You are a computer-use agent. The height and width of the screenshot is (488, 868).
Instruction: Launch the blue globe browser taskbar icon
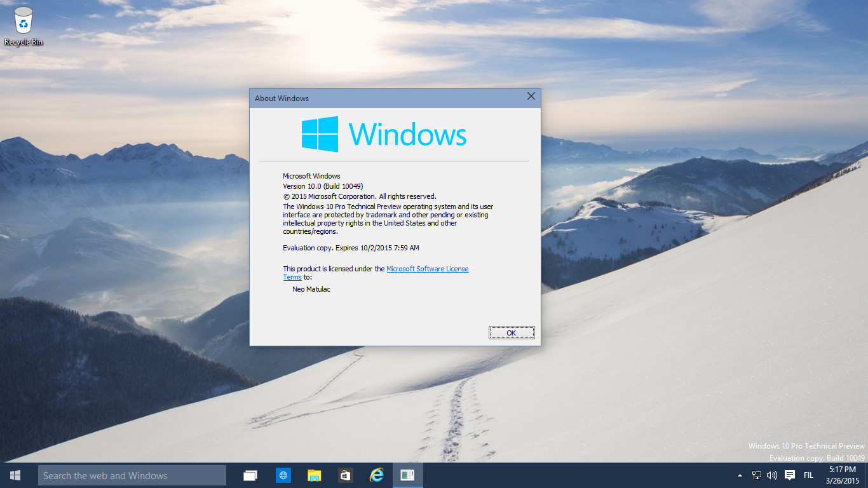click(x=283, y=475)
